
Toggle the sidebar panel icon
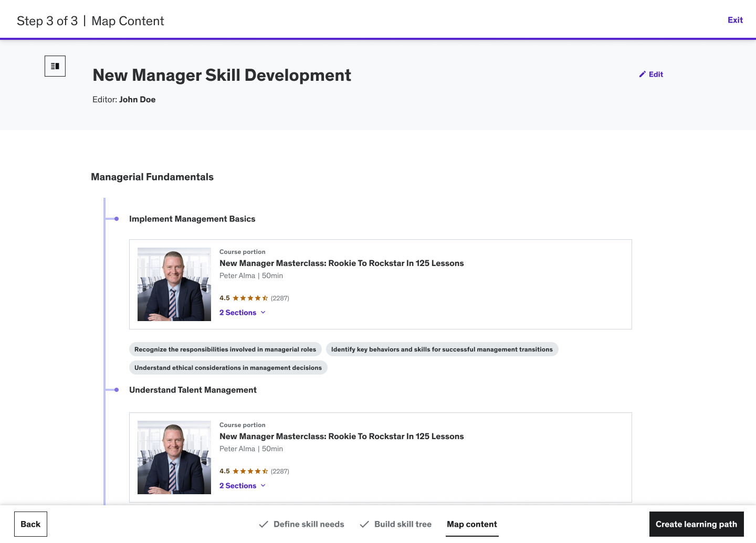pos(55,66)
